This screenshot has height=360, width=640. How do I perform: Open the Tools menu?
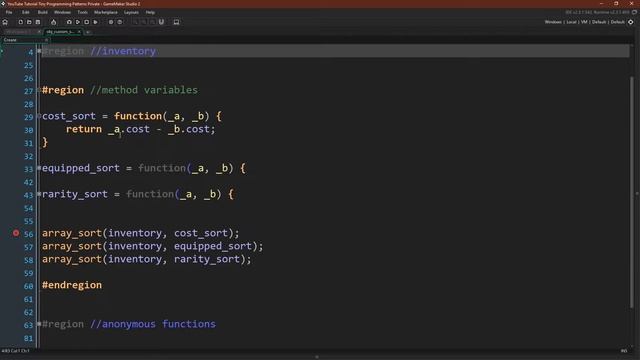click(82, 12)
